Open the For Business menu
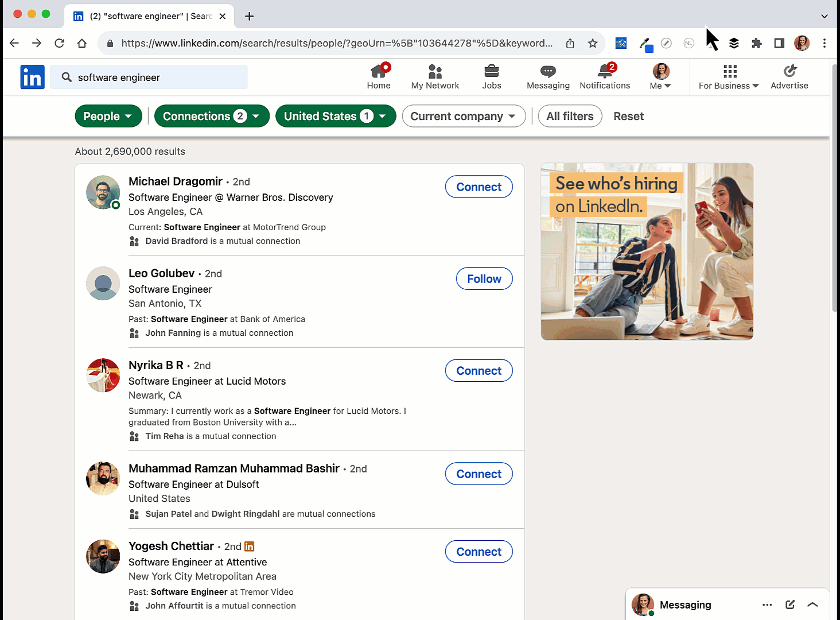The width and height of the screenshot is (840, 620). tap(729, 77)
